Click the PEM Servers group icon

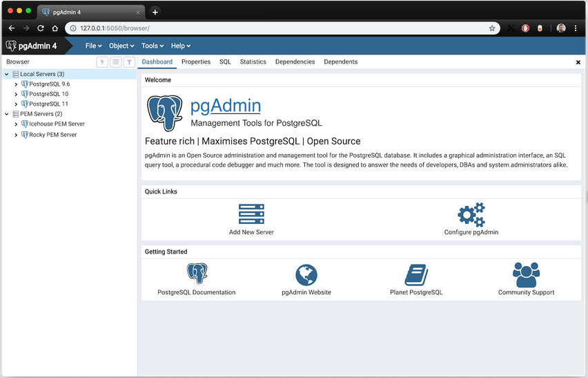[x=15, y=114]
